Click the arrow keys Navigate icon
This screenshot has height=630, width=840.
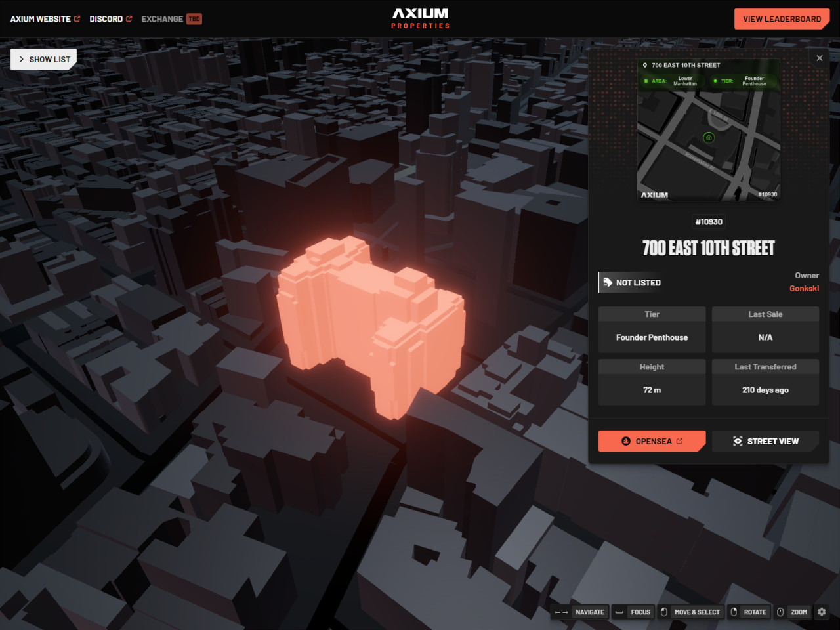[x=561, y=612]
